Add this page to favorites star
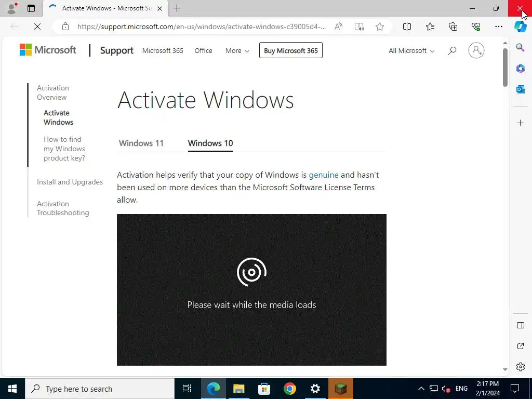This screenshot has height=399, width=532. pyautogui.click(x=380, y=26)
